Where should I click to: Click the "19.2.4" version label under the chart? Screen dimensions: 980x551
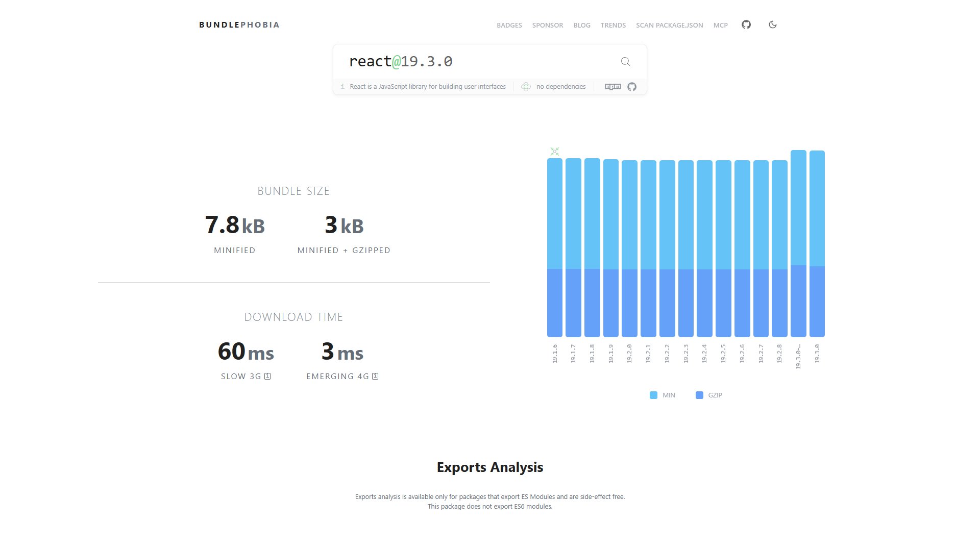pyautogui.click(x=704, y=354)
